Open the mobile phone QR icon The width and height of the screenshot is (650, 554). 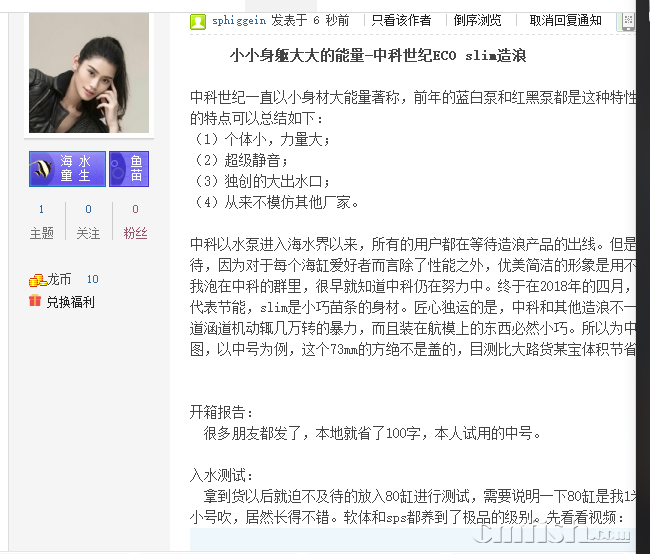(628, 21)
